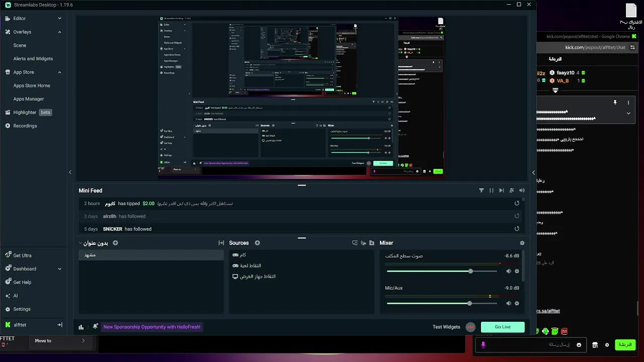Viewport: 644px width, 362px height.
Task: Collapse the left sidebar with the arrow
Action: pos(70,172)
